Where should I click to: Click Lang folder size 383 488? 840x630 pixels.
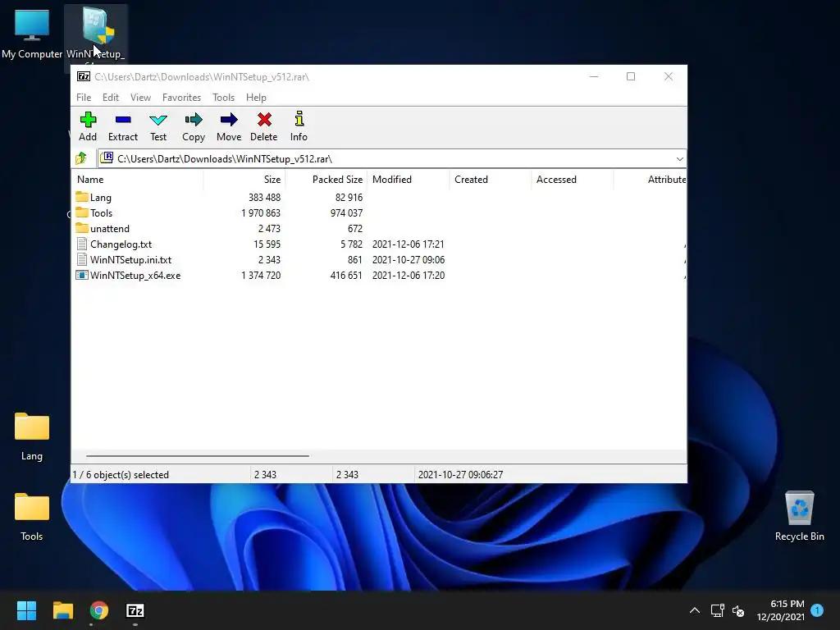(x=265, y=198)
